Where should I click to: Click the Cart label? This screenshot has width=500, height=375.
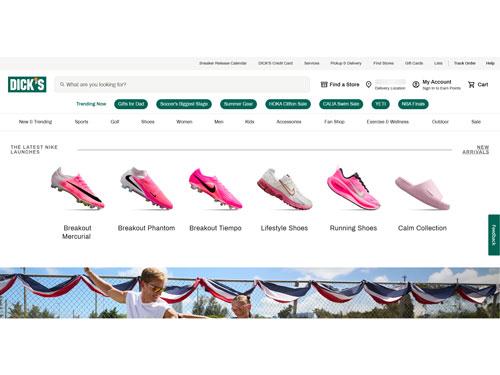point(483,85)
